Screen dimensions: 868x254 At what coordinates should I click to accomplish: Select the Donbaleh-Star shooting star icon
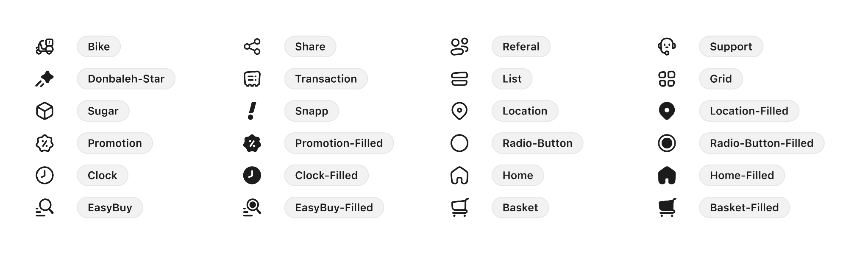coord(45,79)
